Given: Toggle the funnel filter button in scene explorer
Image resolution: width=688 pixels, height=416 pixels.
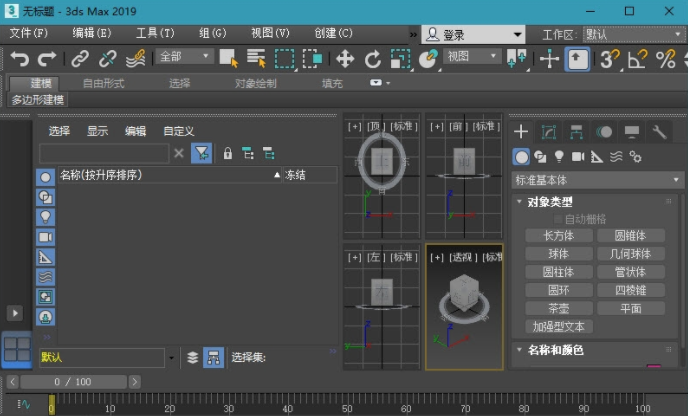Looking at the screenshot, I should (x=202, y=153).
